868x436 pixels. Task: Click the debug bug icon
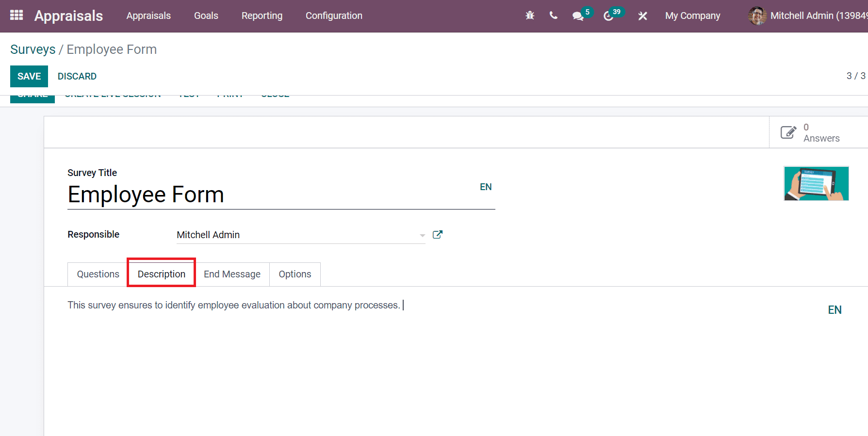[x=530, y=16]
